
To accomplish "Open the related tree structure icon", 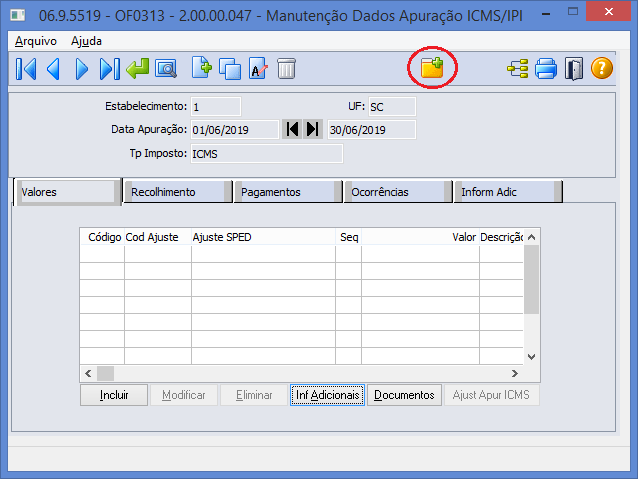I will point(518,68).
